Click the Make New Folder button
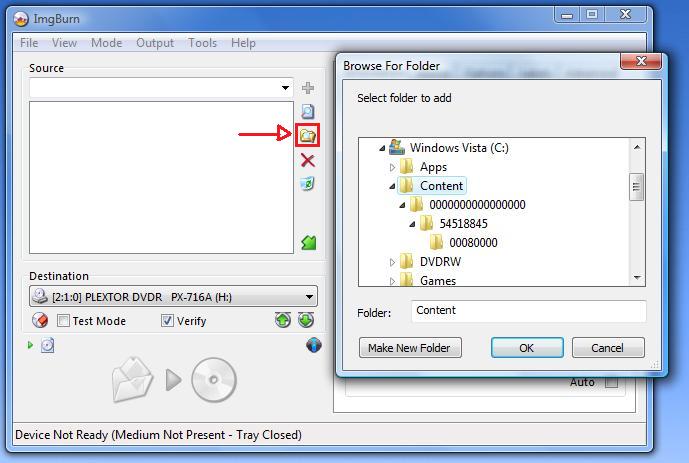The height and width of the screenshot is (463, 689). [x=410, y=347]
